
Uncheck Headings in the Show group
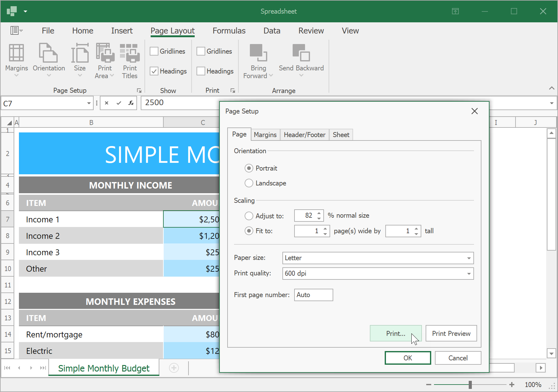[x=154, y=71]
